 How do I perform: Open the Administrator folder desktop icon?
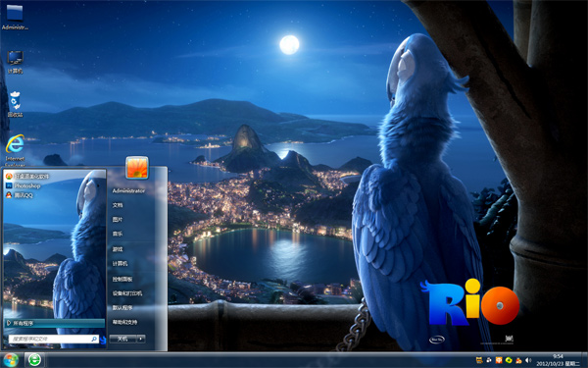(x=15, y=17)
